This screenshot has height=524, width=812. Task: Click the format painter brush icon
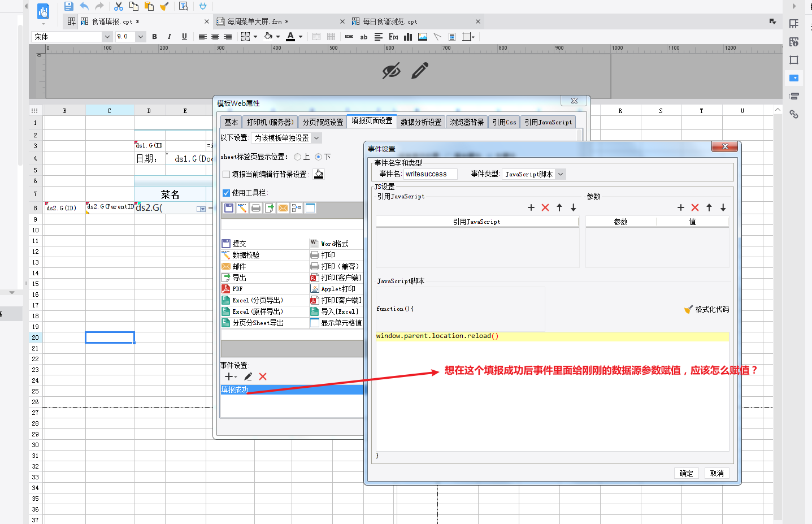click(164, 6)
